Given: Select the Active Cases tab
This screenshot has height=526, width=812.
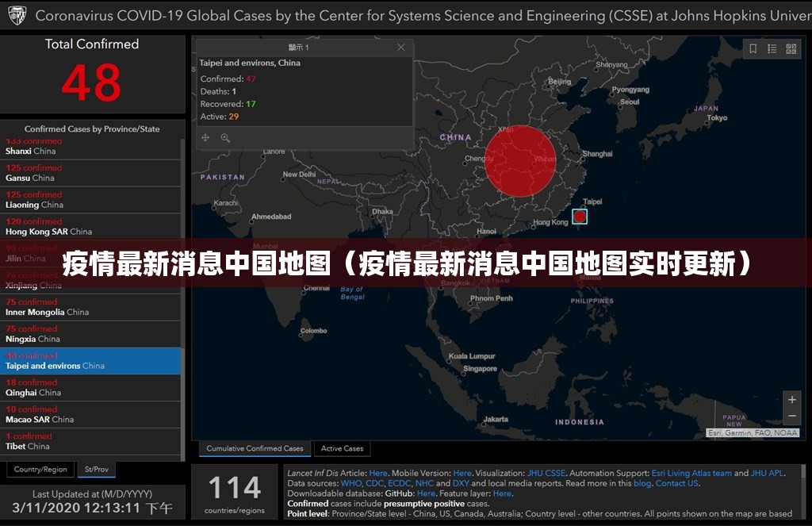Looking at the screenshot, I should (343, 448).
